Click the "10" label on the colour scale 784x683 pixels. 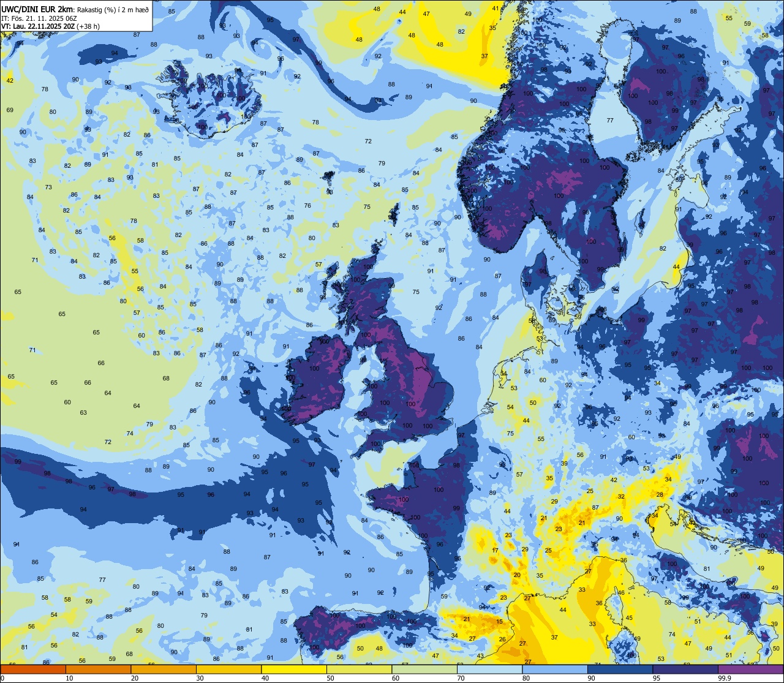(x=69, y=678)
